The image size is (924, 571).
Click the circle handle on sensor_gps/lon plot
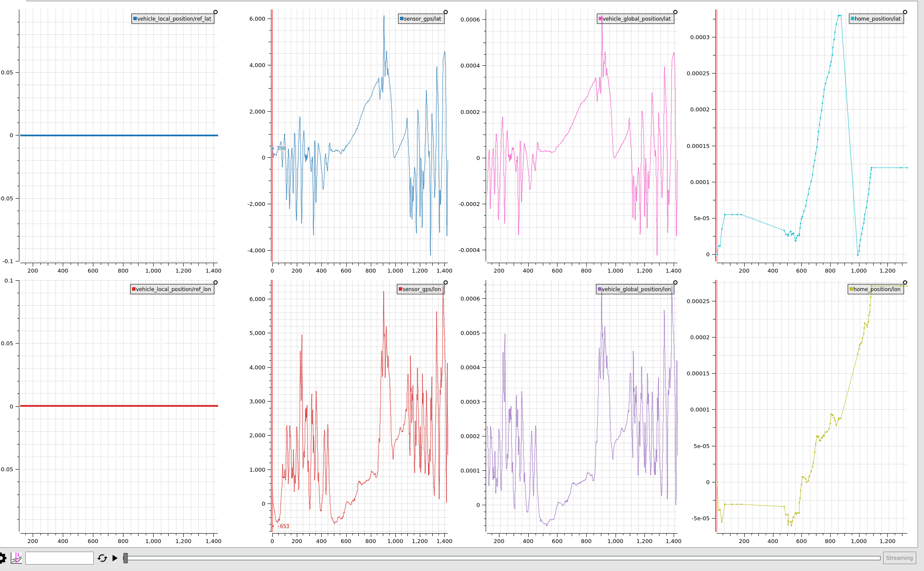[446, 282]
